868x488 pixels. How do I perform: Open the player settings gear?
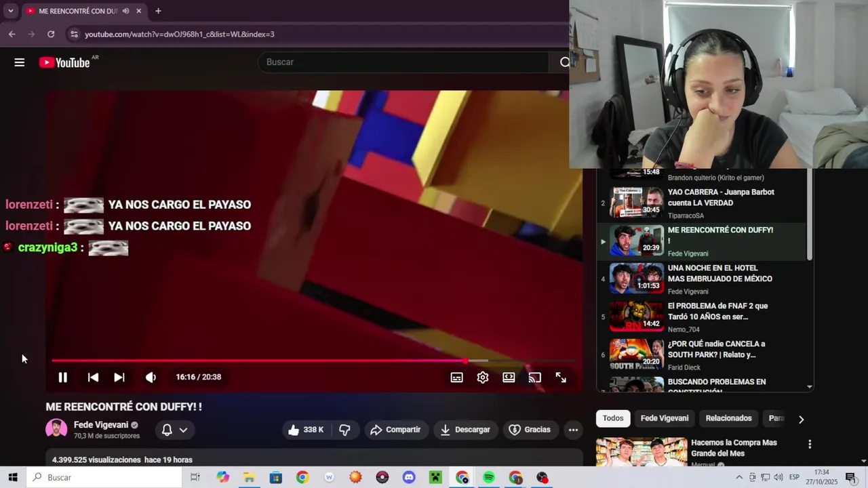pyautogui.click(x=483, y=378)
